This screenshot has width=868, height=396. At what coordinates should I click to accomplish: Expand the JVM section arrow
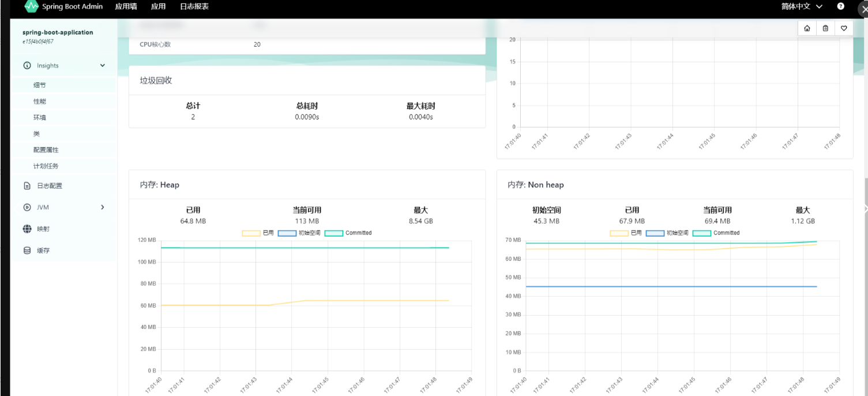point(103,207)
